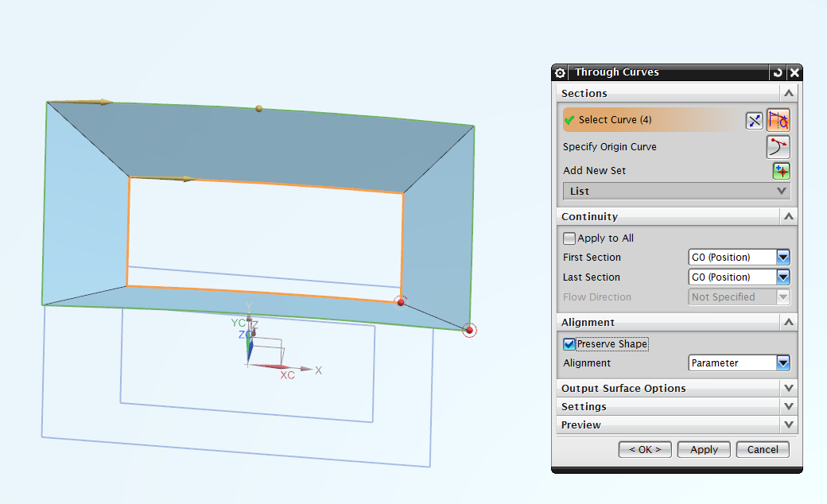Click the "Specify Origin Curve" label
Viewport: 827px width, 504px height.
click(610, 147)
